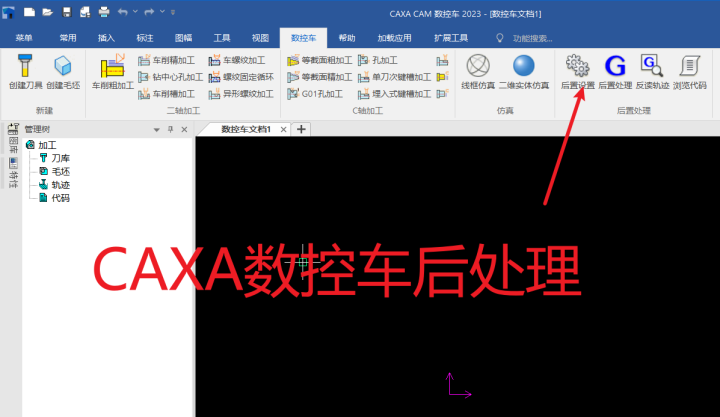Image resolution: width=720 pixels, height=417 pixels.
Task: Start 线框仿真 wireframe simulation
Action: 478,72
